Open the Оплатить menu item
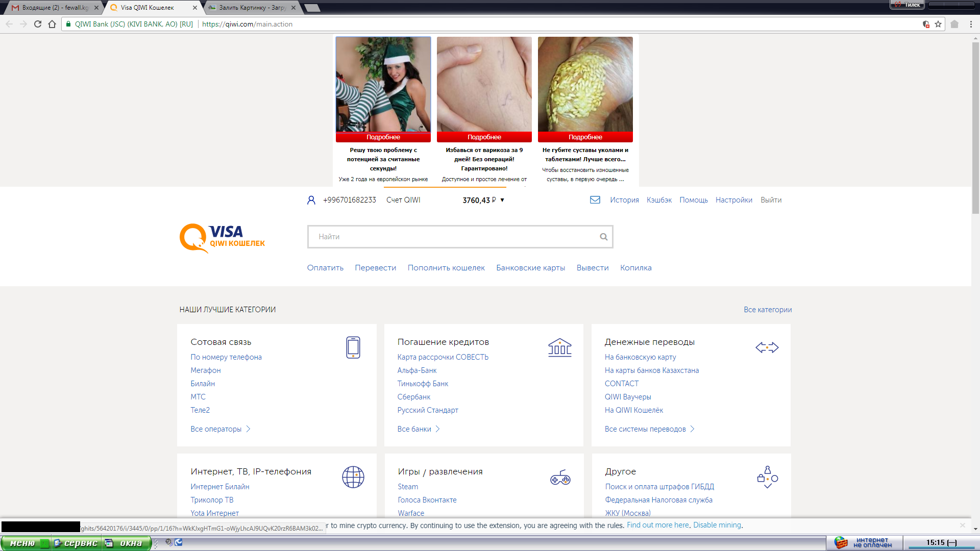The width and height of the screenshot is (980, 551). tap(325, 268)
